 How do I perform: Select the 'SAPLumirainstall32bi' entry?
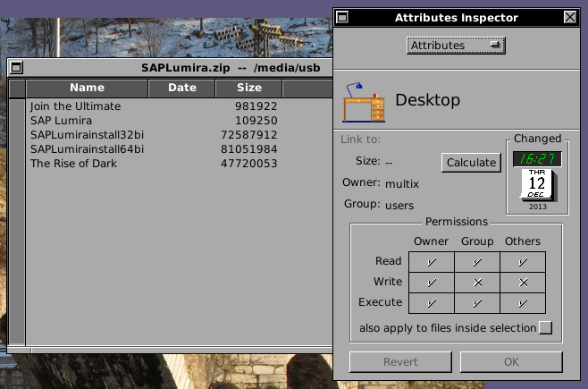[x=180, y=135]
